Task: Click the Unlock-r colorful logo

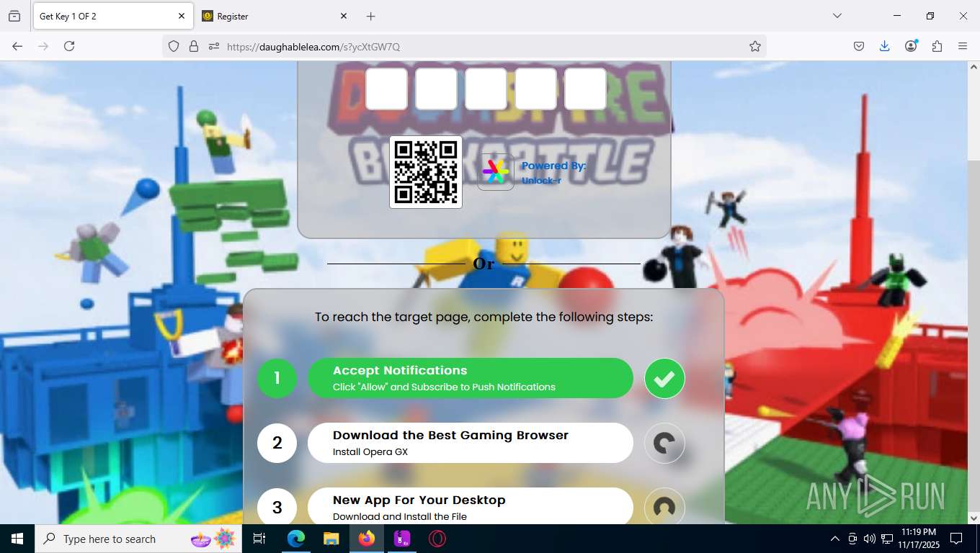Action: point(495,172)
